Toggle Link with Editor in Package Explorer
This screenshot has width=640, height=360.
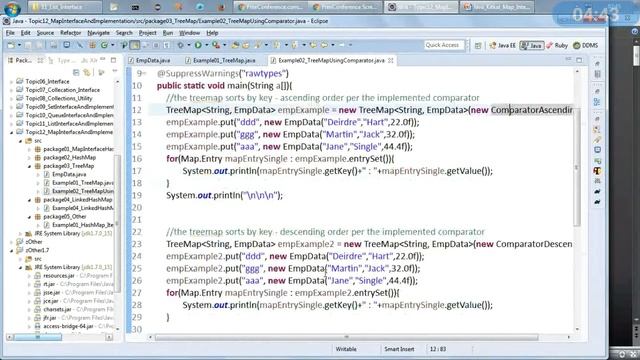click(87, 73)
